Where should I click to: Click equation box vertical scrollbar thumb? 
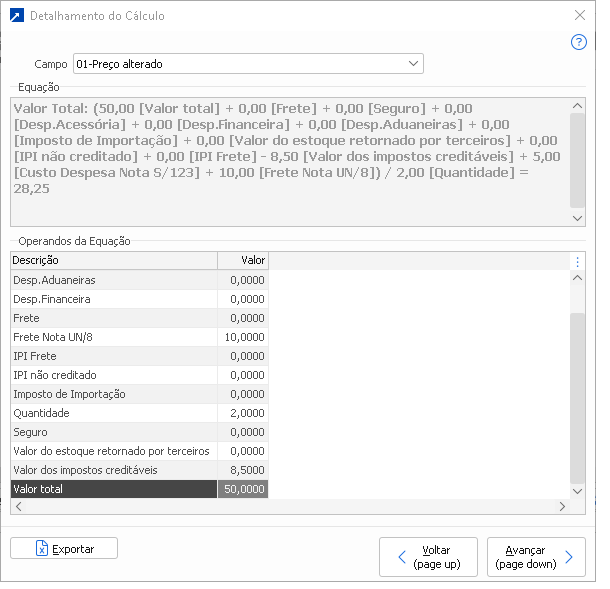click(577, 160)
